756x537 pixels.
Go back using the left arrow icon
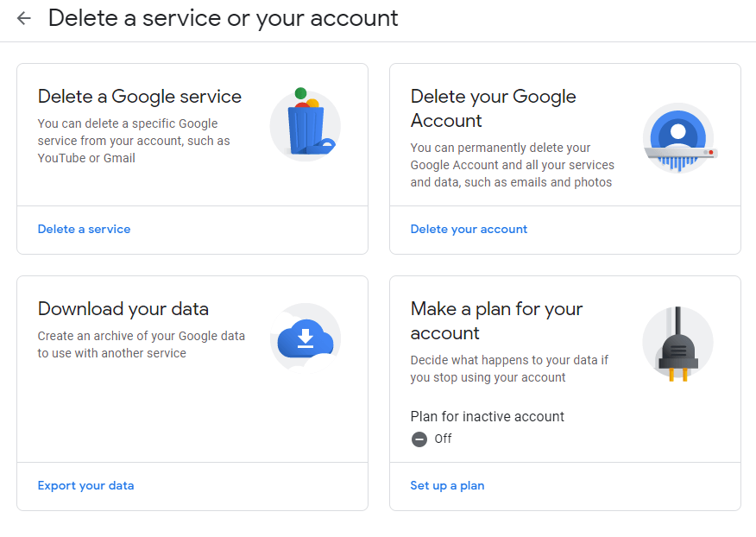pyautogui.click(x=23, y=18)
